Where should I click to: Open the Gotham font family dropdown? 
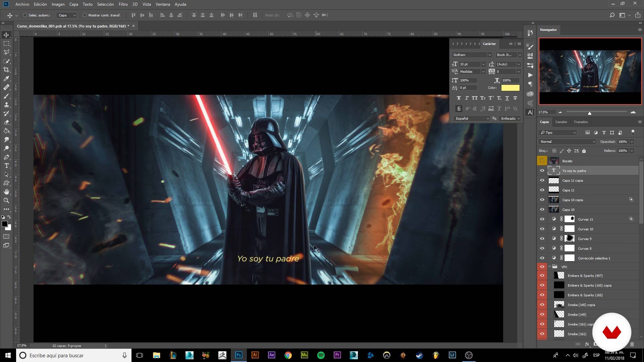[x=489, y=55]
